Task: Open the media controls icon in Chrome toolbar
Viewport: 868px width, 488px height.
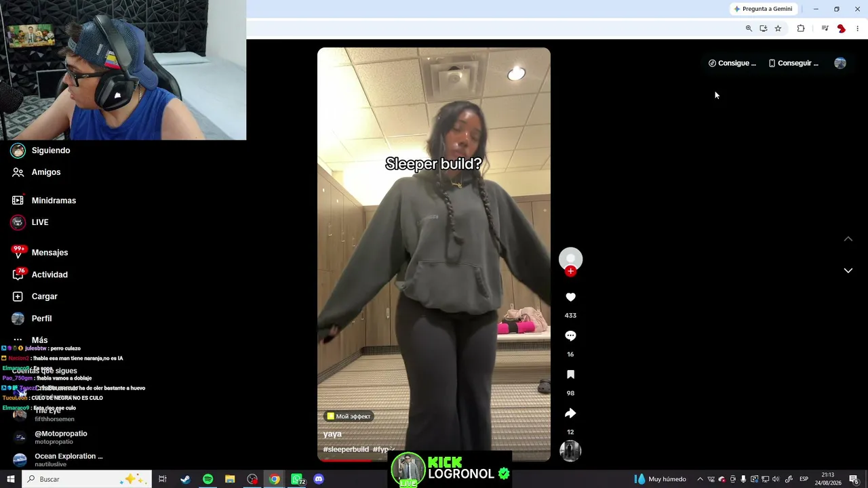Action: point(825,28)
